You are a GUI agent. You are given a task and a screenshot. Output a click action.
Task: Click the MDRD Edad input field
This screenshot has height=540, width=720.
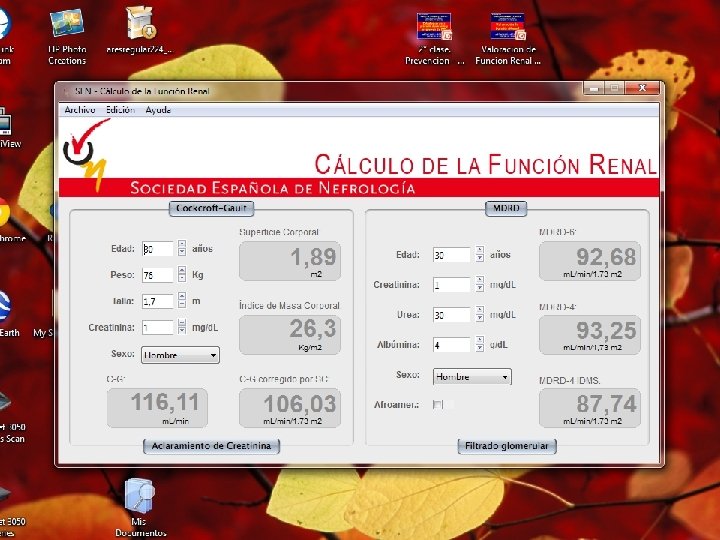point(451,255)
